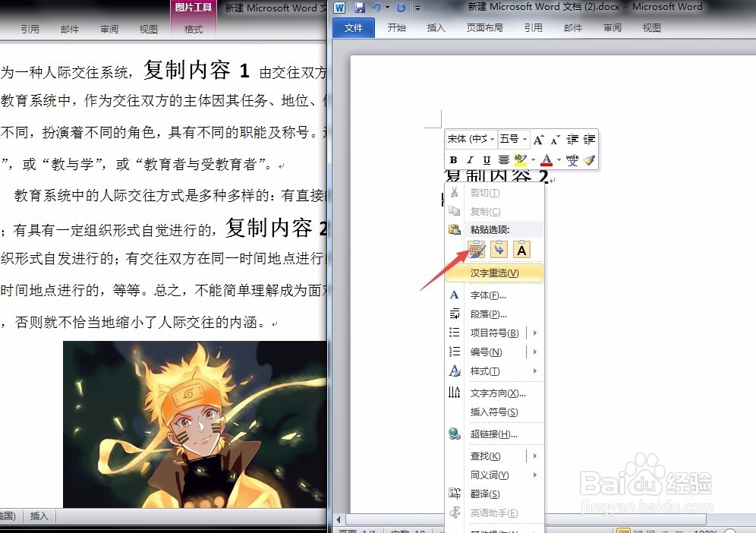The image size is (756, 533).
Task: Customize Quick Access Toolbar dropdown
Action: pyautogui.click(x=418, y=8)
